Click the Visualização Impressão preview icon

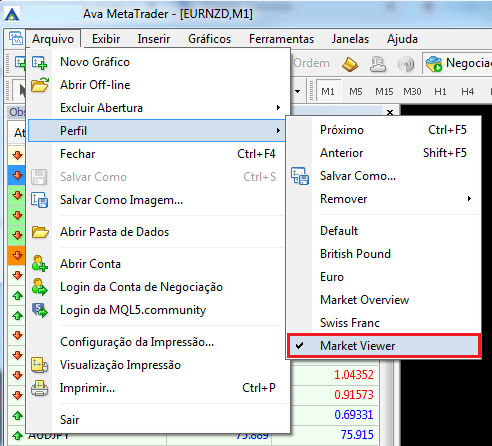coord(39,365)
